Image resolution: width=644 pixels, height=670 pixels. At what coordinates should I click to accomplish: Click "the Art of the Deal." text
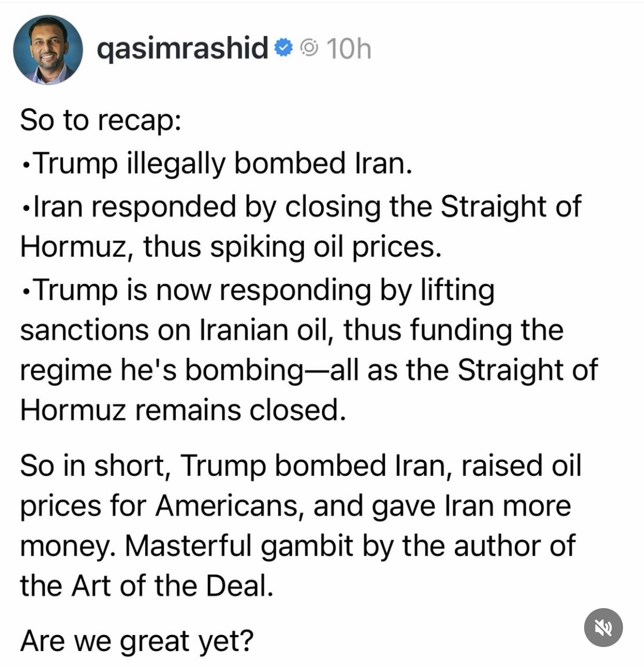click(x=147, y=586)
